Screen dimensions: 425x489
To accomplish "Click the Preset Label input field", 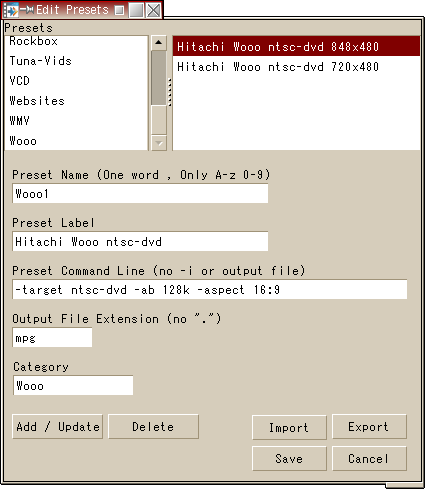I will tap(140, 242).
